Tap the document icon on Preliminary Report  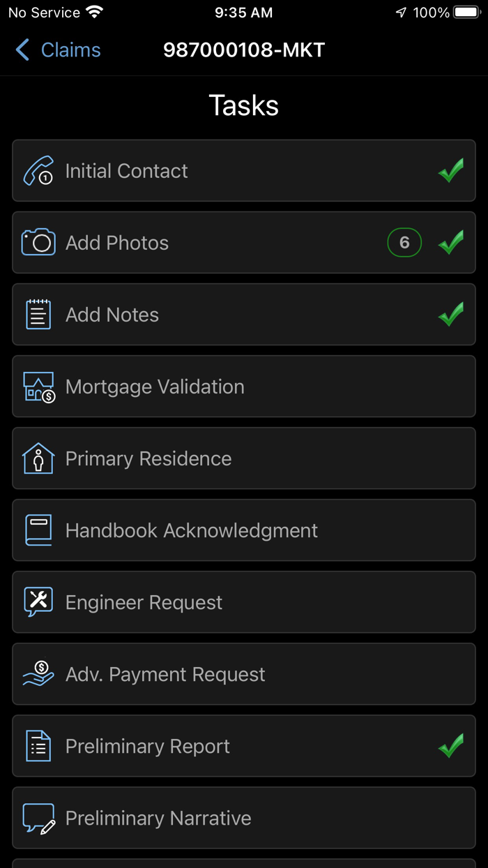click(39, 746)
